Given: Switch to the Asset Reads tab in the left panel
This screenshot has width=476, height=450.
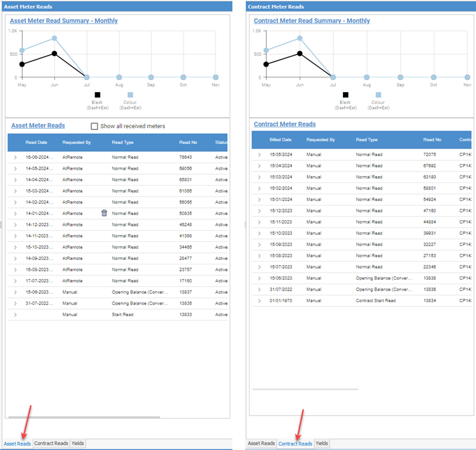Looking at the screenshot, I should click(17, 444).
